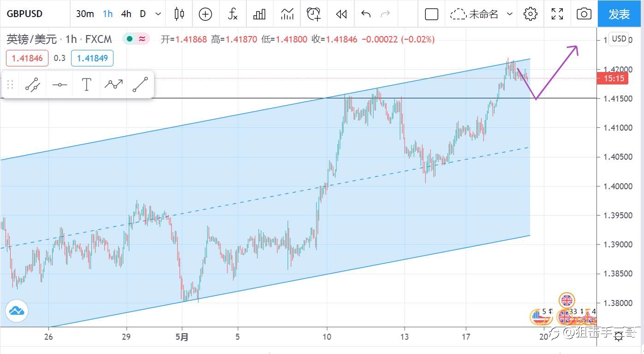Image resolution: width=644 pixels, height=354 pixels.
Task: Click the −0.00022 (−0.02%) change value
Action: 398,39
